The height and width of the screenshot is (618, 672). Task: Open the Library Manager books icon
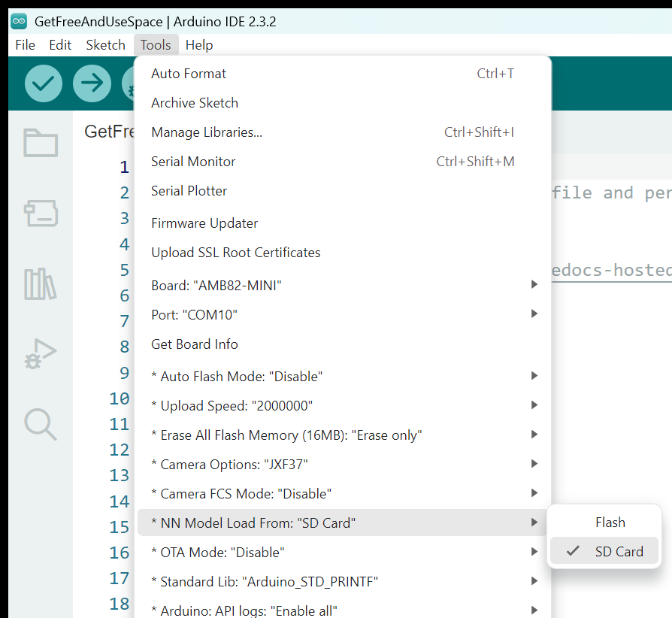click(41, 283)
